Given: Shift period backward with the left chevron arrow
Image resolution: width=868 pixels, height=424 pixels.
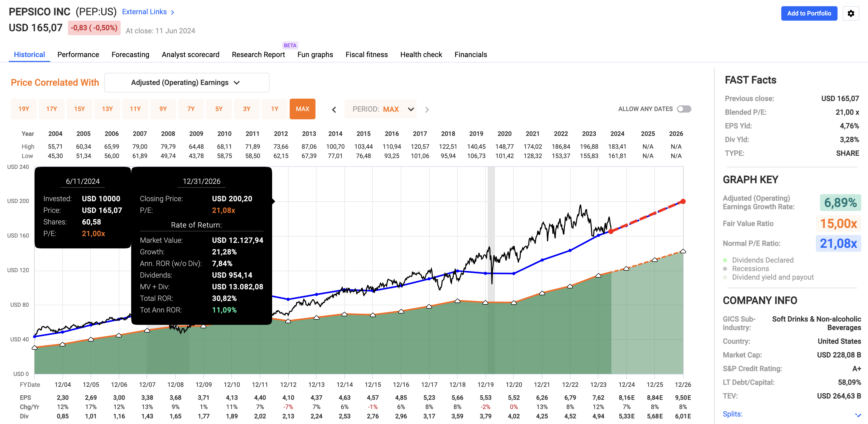Looking at the screenshot, I should pyautogui.click(x=334, y=109).
